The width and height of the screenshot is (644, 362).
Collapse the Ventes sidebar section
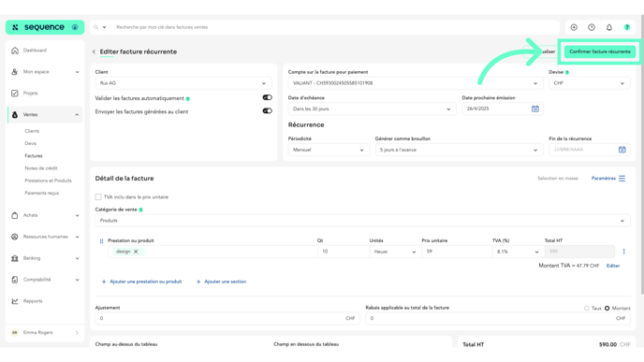point(45,114)
